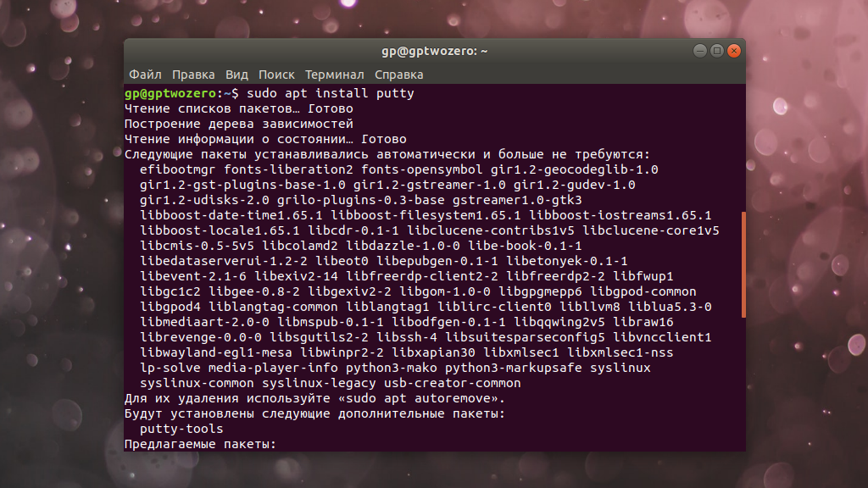Click the package name libboost-date-time1.65.1
This screenshot has width=868, height=488.
pyautogui.click(x=231, y=215)
